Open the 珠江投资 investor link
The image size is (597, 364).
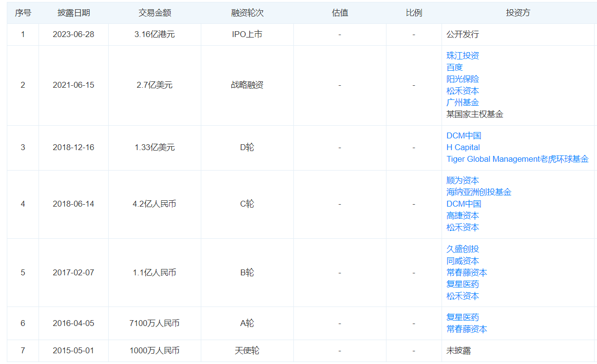(462, 56)
